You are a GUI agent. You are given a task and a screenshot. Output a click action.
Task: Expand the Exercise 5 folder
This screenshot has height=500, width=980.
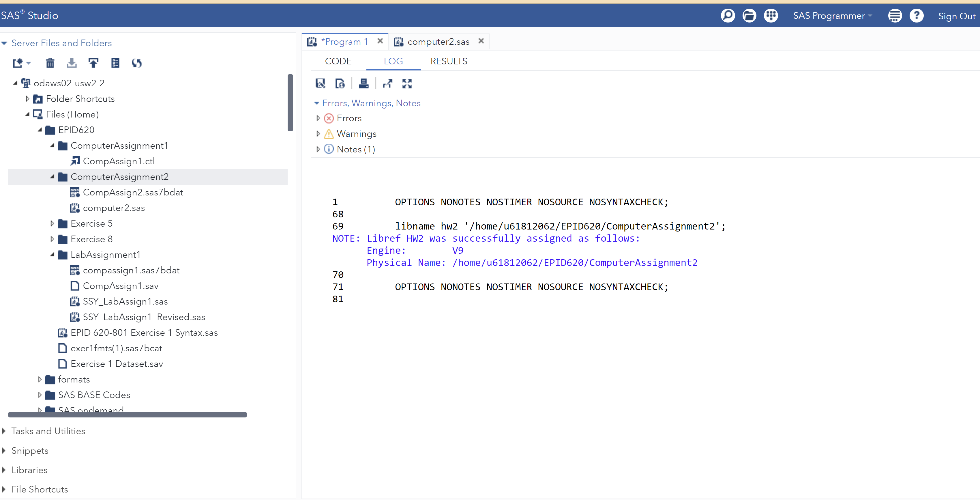point(52,223)
